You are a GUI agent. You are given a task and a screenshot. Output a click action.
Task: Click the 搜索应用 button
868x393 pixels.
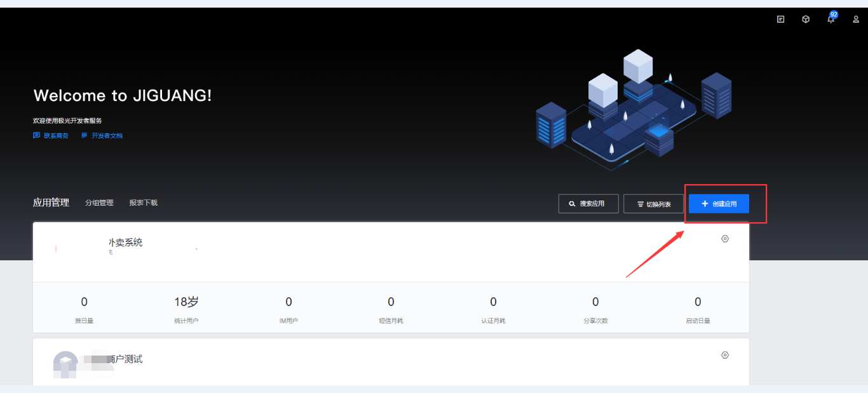point(588,204)
